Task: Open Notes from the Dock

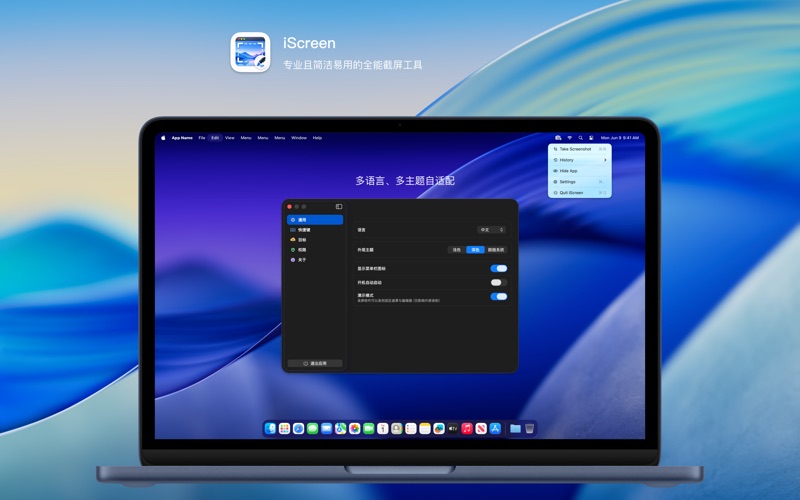Action: pyautogui.click(x=425, y=429)
